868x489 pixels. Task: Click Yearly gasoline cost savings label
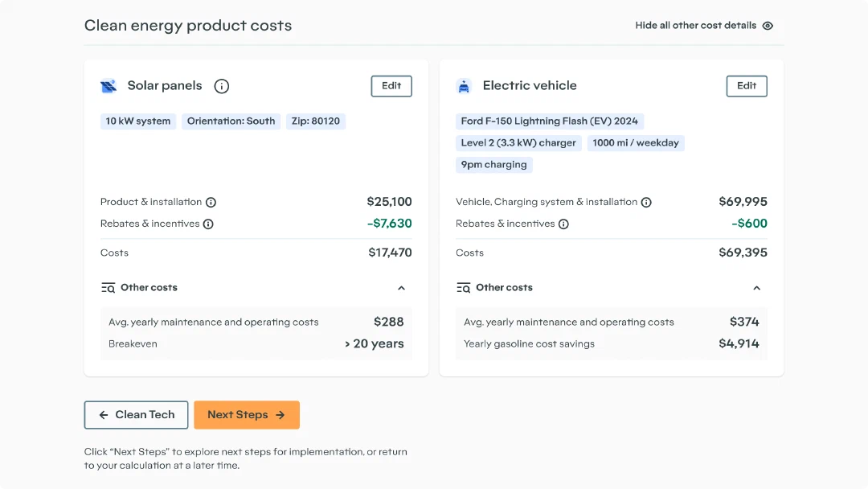click(529, 344)
